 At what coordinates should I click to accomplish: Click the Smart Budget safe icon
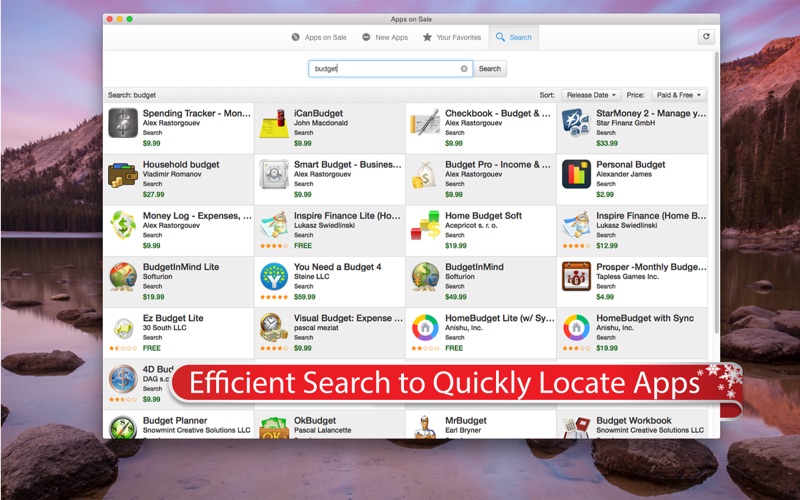(274, 174)
